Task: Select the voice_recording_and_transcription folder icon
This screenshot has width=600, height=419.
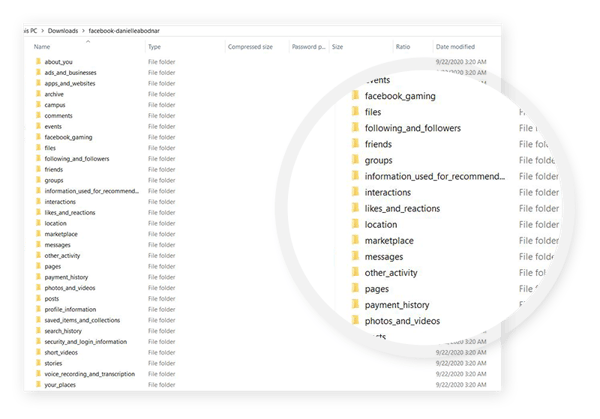Action: pos(38,373)
